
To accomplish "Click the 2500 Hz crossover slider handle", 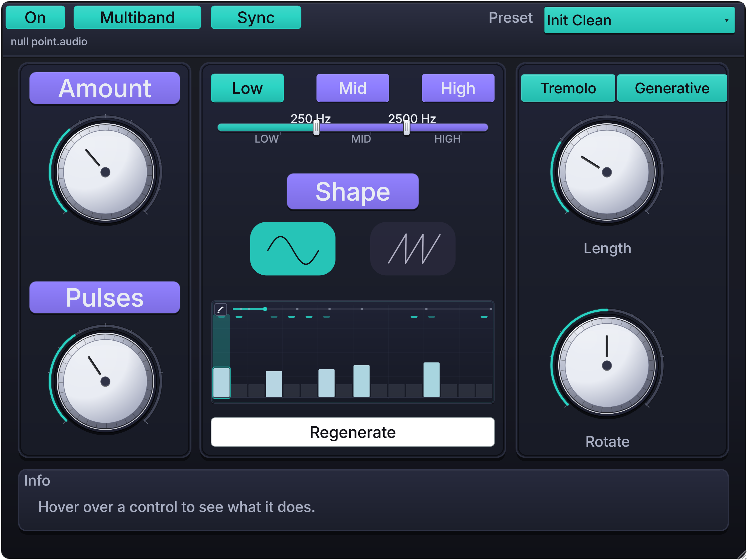I will tap(407, 128).
